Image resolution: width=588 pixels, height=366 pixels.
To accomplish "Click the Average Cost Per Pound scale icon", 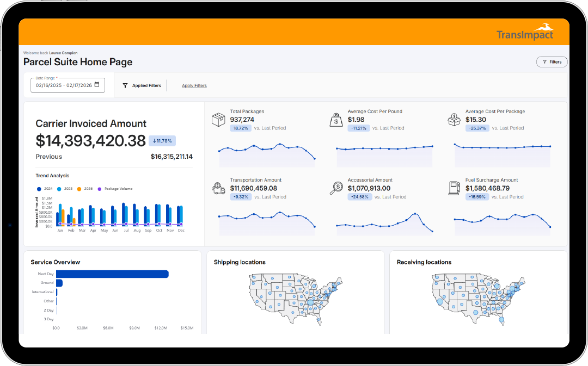I will (336, 120).
